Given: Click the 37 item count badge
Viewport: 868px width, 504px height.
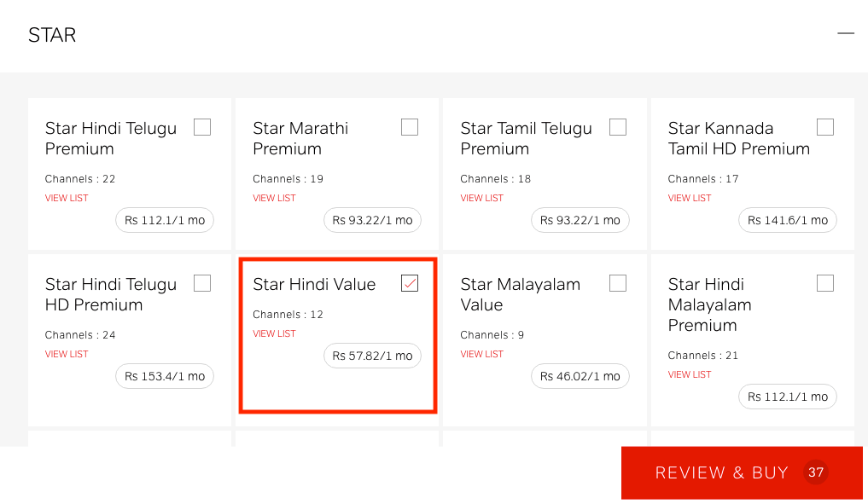Looking at the screenshot, I should (x=816, y=472).
